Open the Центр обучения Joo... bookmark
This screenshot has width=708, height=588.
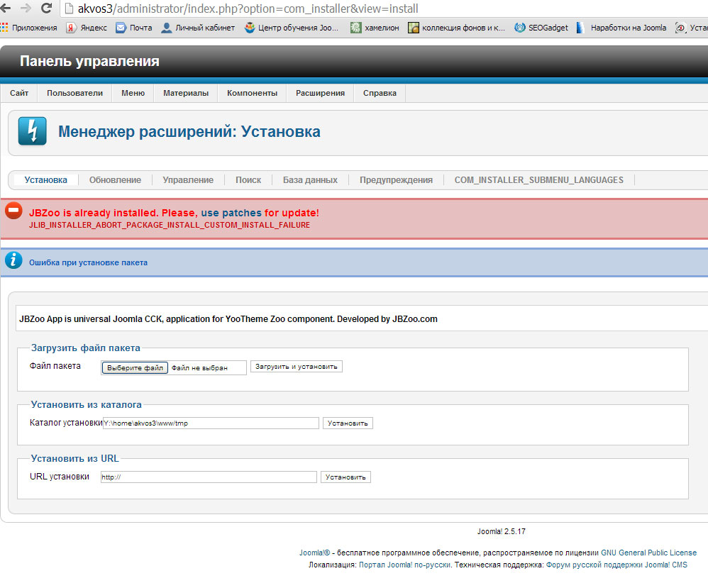[292, 28]
